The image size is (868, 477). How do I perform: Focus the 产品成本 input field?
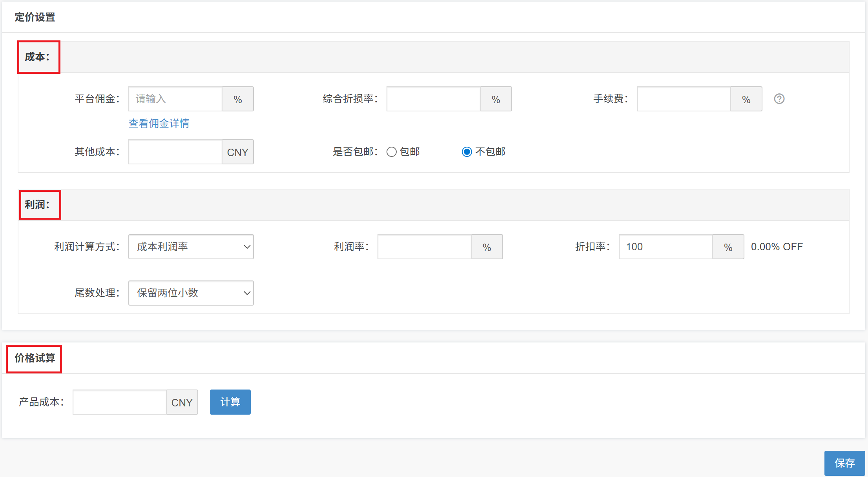[x=120, y=402]
